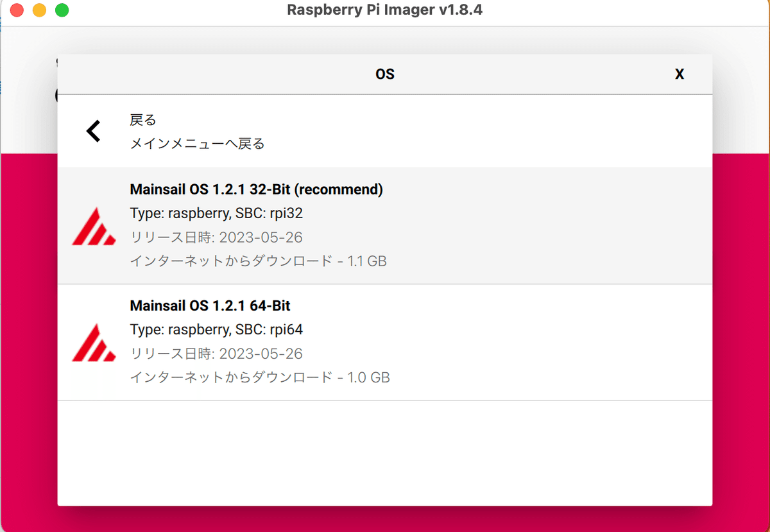Go back via 戻る label
The height and width of the screenshot is (532, 770).
tap(143, 120)
